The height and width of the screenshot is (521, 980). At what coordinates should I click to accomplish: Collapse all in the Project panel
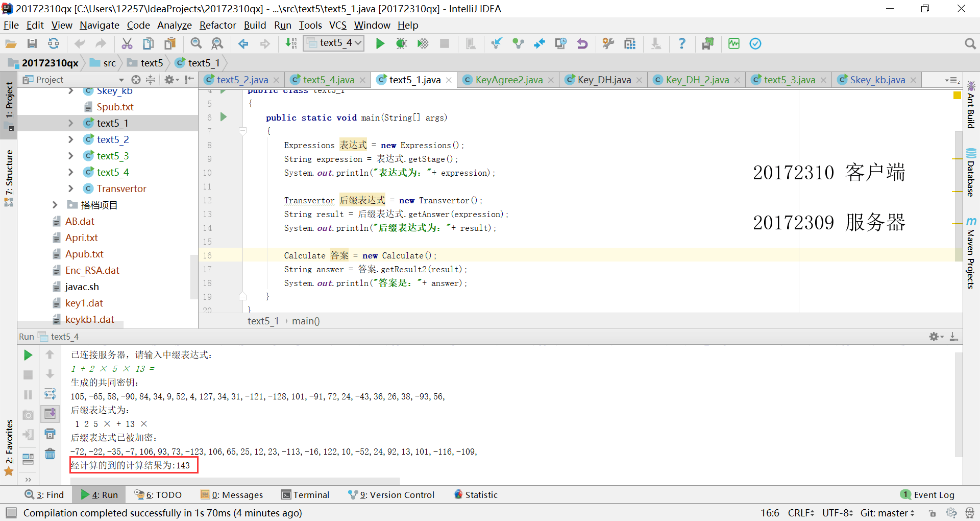(x=151, y=80)
